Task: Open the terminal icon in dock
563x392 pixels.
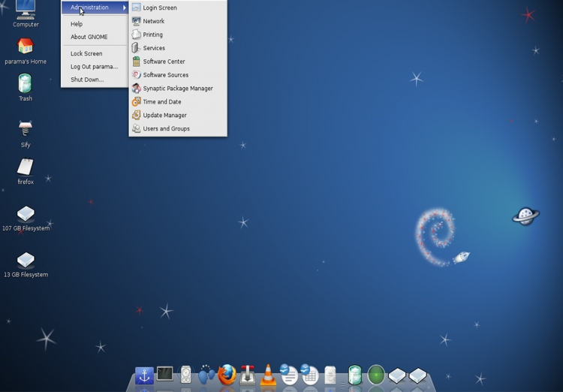Action: click(x=165, y=373)
